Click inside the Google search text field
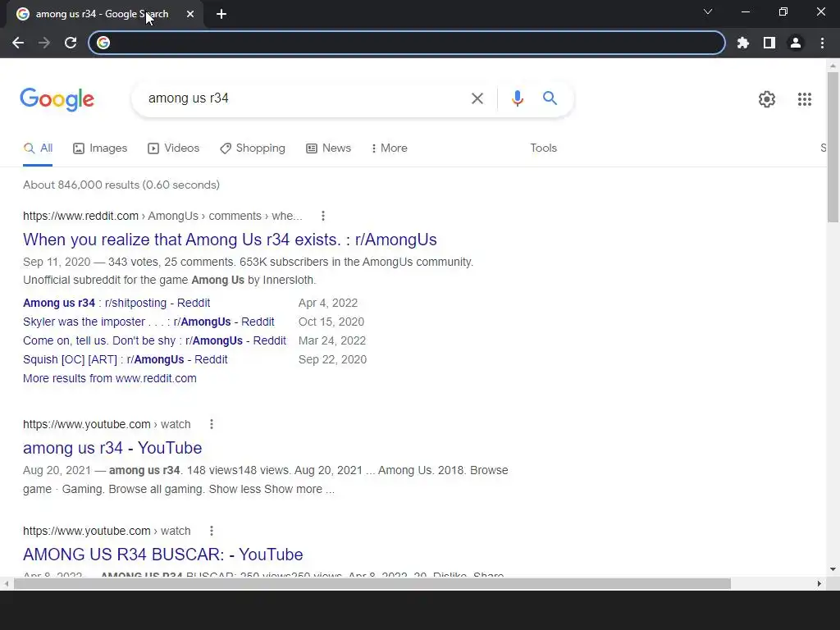The height and width of the screenshot is (630, 840). (x=305, y=98)
